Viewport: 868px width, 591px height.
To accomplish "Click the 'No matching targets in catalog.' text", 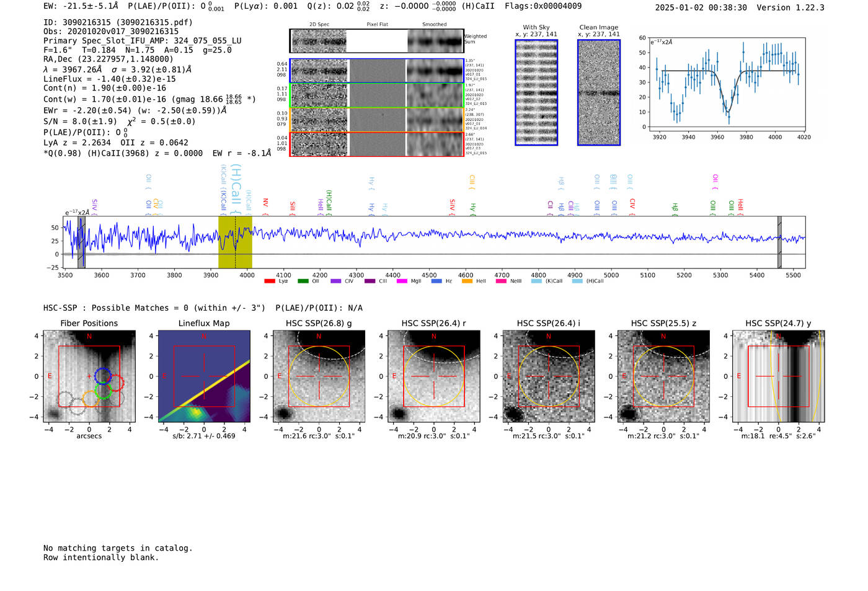I will tap(118, 548).
